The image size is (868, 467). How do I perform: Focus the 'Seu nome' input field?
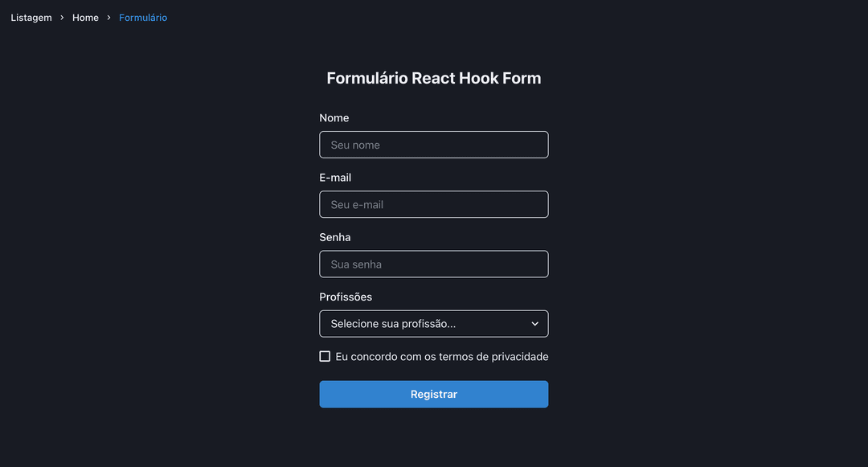434,145
